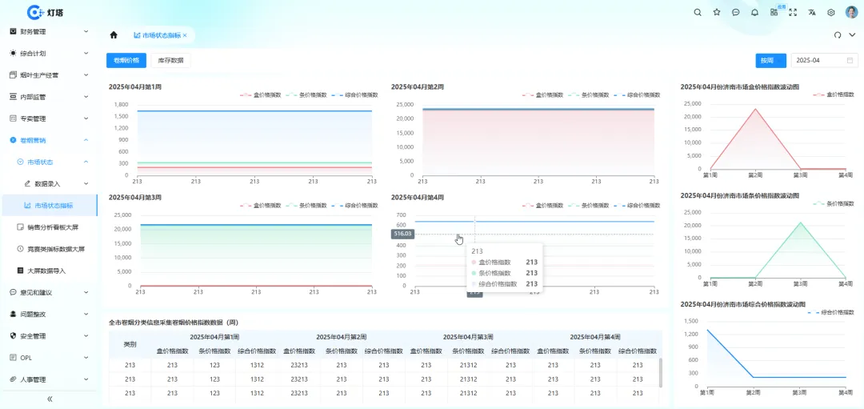Go to the home icon tab
864x409 pixels.
click(114, 35)
